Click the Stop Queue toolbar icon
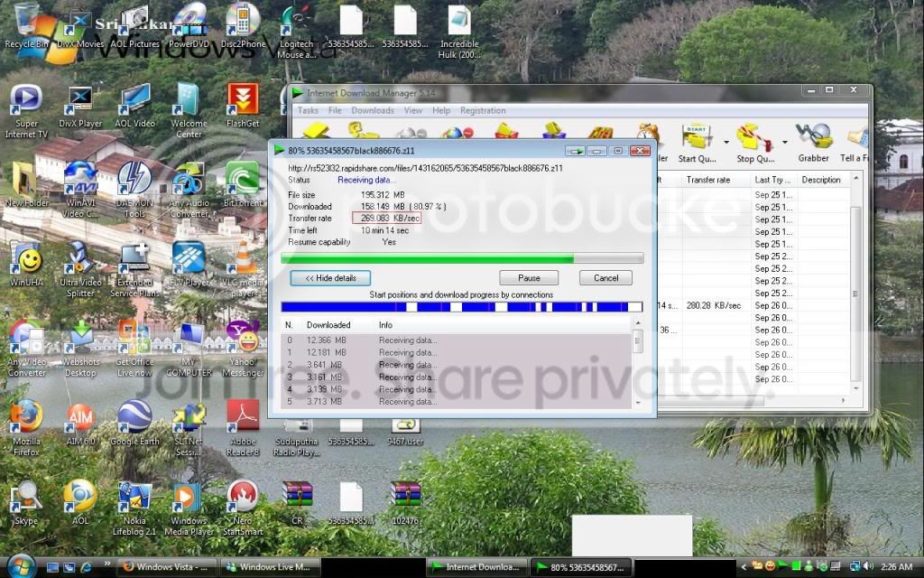The height and width of the screenshot is (578, 924). tap(754, 144)
